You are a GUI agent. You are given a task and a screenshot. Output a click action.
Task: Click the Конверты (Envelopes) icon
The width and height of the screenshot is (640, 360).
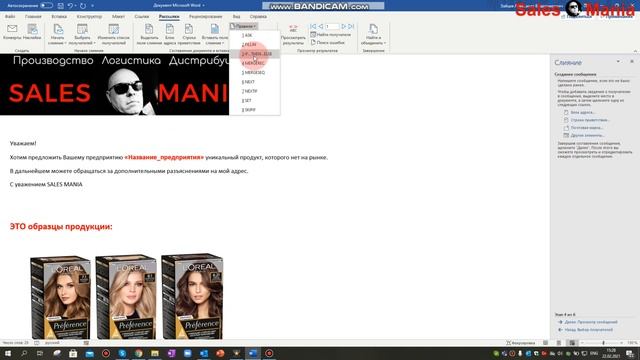click(12, 32)
